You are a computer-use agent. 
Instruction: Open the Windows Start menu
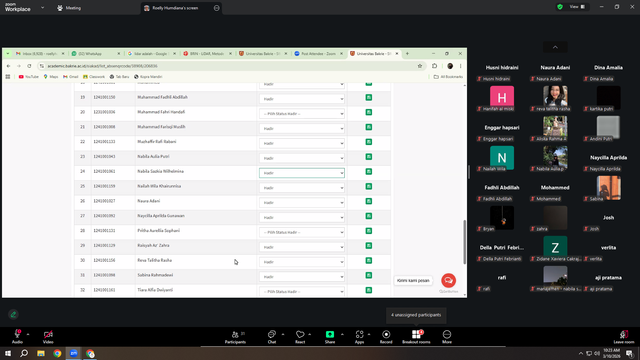[8, 353]
